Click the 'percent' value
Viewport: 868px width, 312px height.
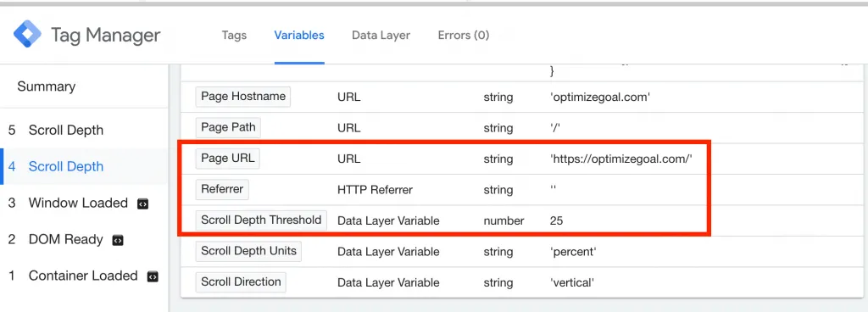pyautogui.click(x=573, y=253)
